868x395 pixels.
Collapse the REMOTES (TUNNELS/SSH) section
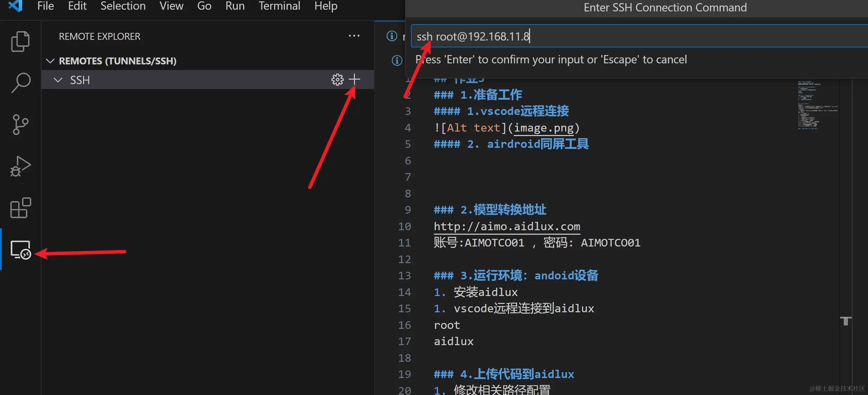[51, 61]
